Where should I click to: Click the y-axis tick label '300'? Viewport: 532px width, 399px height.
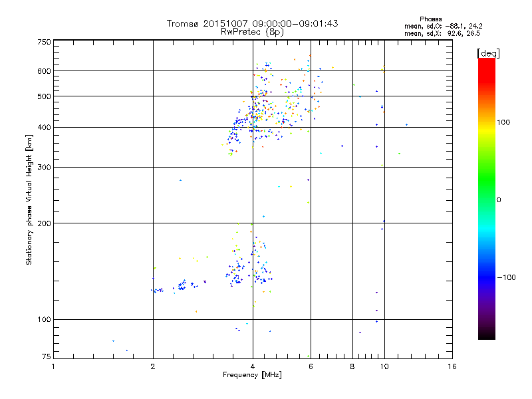pyautogui.click(x=44, y=167)
